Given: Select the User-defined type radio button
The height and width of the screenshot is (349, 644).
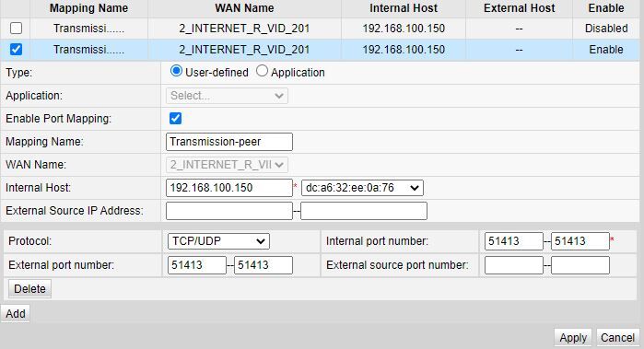Looking at the screenshot, I should click(176, 71).
